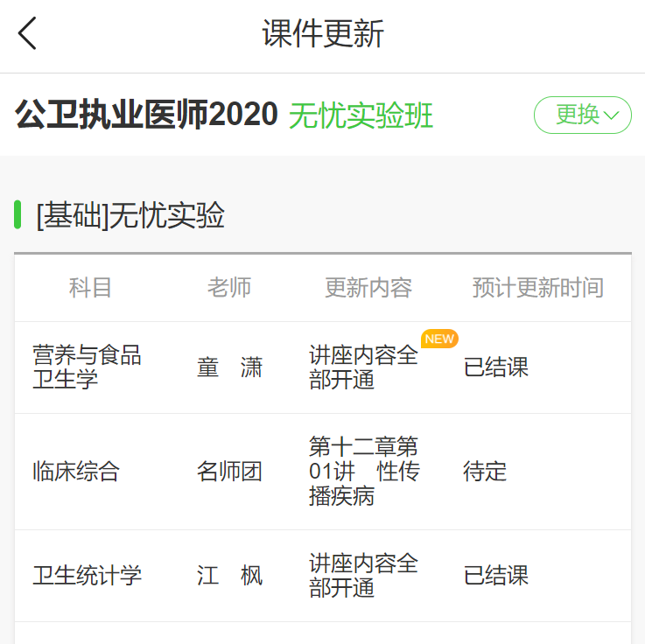Click the 预计更新时间 column header

click(537, 288)
